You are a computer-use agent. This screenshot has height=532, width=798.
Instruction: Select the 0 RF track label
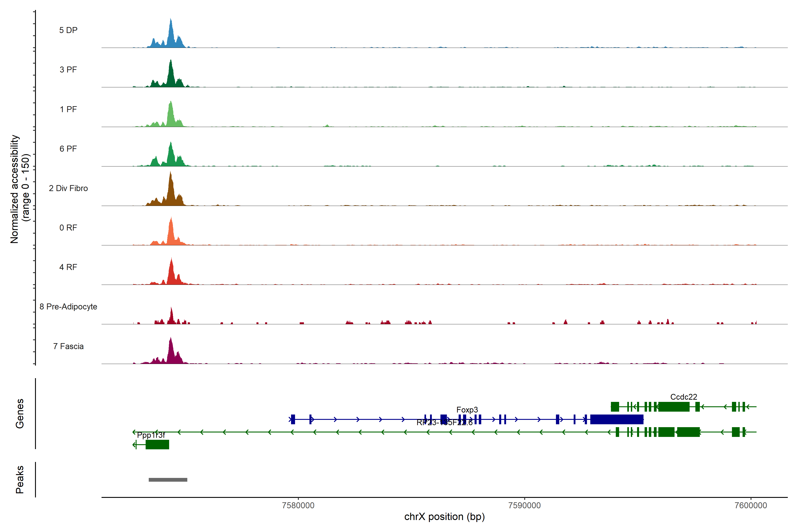point(68,228)
